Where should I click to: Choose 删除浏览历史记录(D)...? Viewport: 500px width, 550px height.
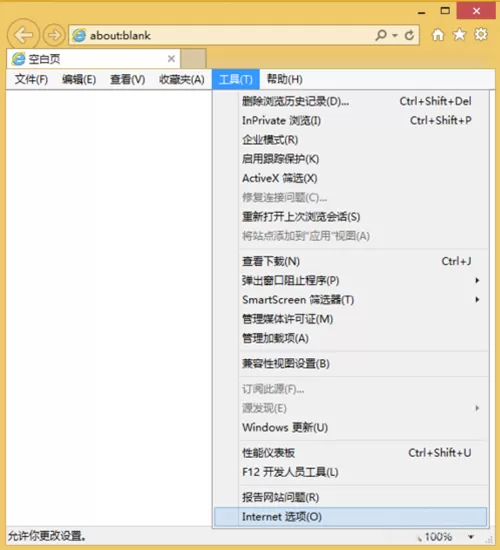click(x=351, y=101)
